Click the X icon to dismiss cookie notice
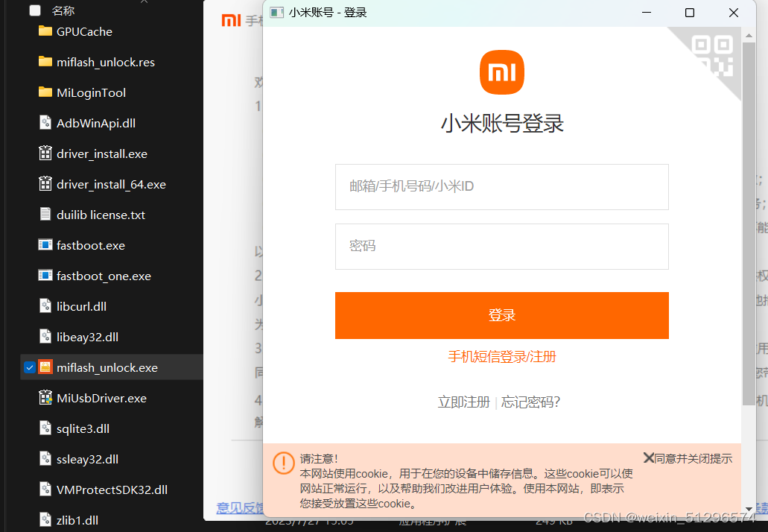Screen dimensions: 768x532 pyautogui.click(x=649, y=458)
